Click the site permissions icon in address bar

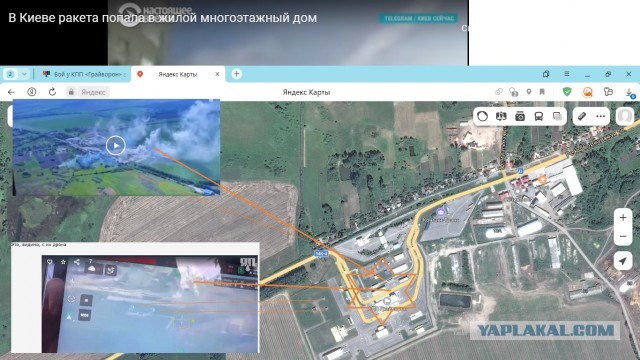[514, 92]
